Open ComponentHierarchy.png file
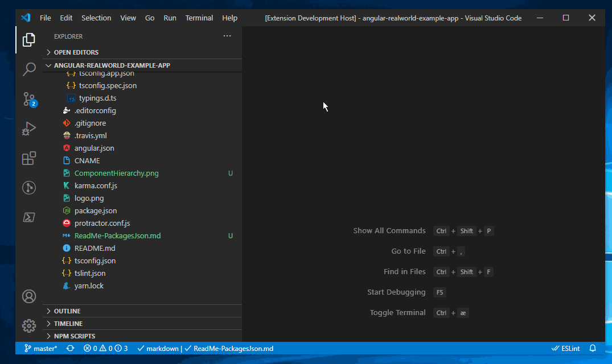 142,173
